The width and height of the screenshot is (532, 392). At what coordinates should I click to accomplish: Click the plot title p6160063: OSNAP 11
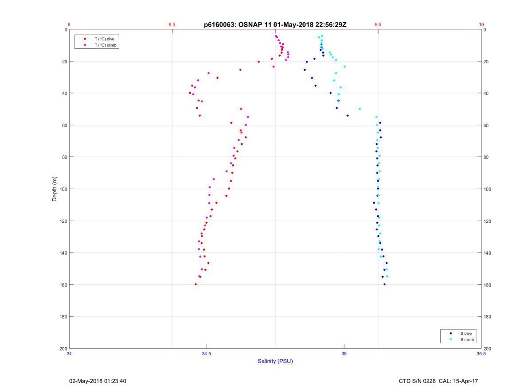coord(275,25)
